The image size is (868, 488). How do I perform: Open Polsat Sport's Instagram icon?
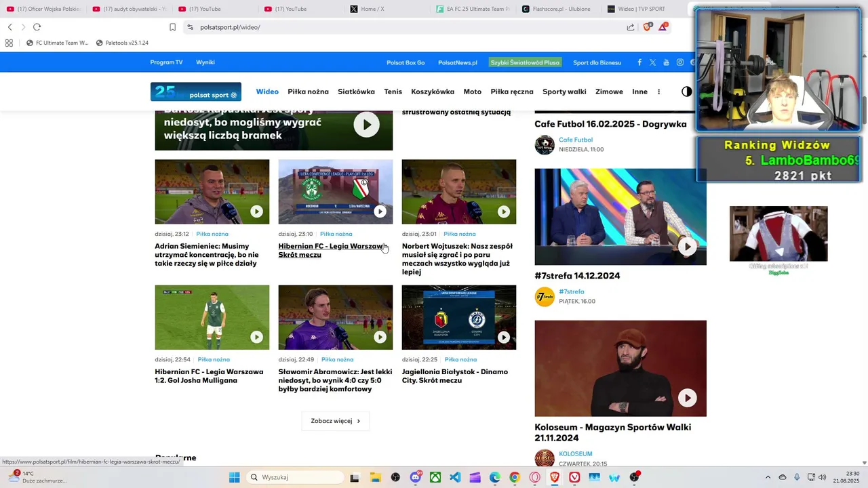pyautogui.click(x=679, y=62)
